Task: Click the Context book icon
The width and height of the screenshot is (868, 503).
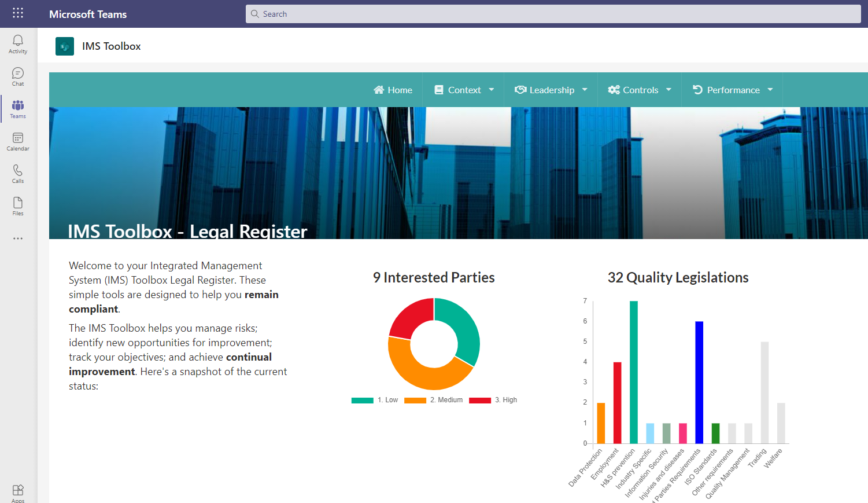Action: [439, 90]
